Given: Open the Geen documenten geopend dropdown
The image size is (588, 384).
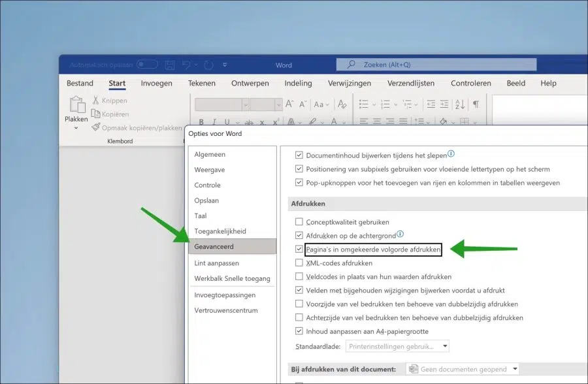Looking at the screenshot, I should point(463,369).
